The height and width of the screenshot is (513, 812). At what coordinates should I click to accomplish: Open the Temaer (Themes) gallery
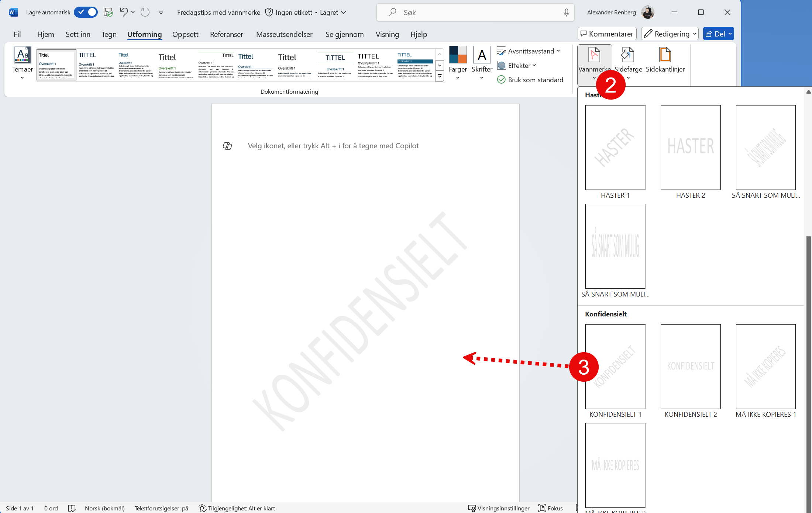[x=22, y=63]
